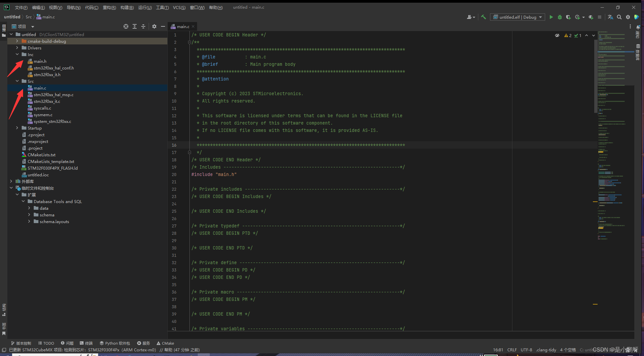Screen dimensions: 644x356
Task: Expand the data folder
Action: tap(29, 208)
